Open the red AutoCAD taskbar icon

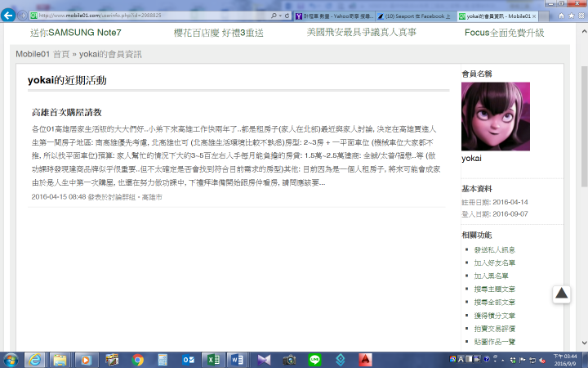(x=365, y=360)
